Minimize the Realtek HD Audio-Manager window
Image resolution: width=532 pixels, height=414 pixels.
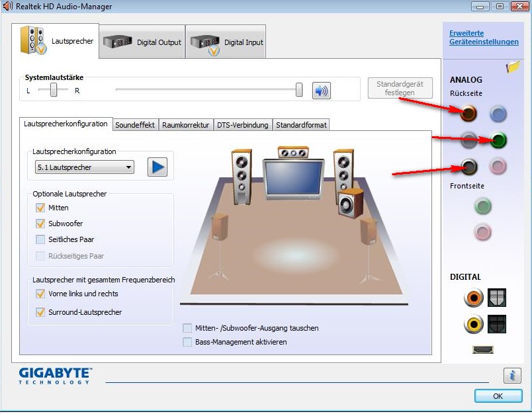point(480,7)
